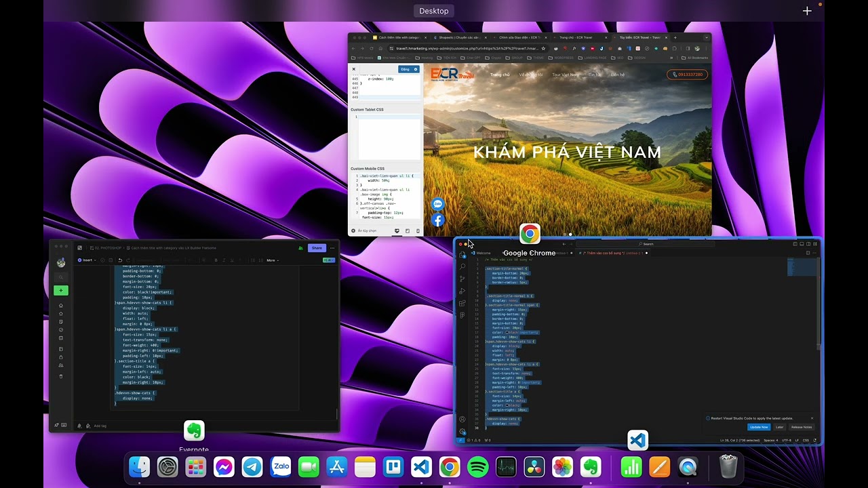Click the Add tag field in Evernote

point(100,426)
